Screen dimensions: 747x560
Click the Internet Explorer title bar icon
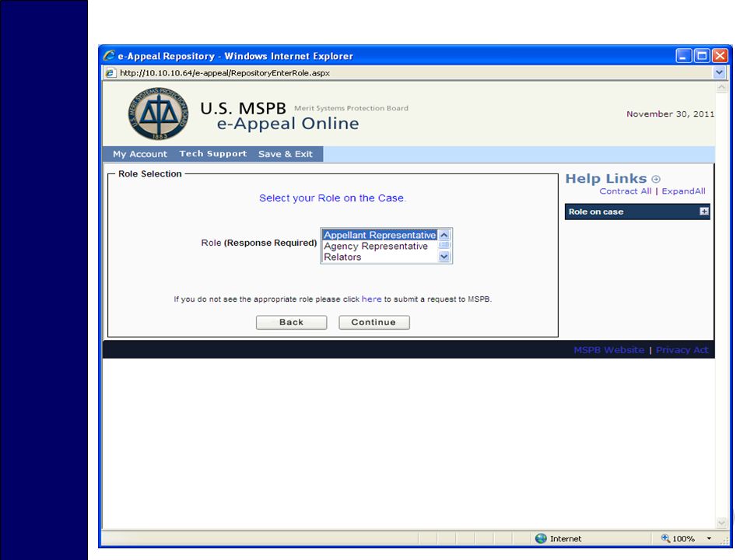coord(109,56)
